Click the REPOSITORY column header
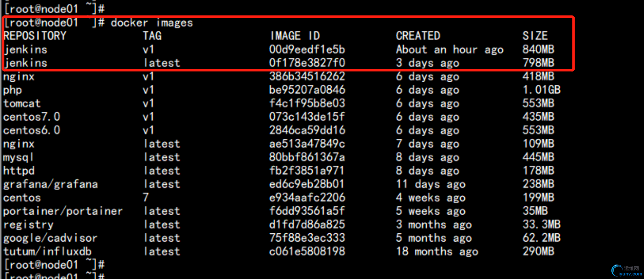The width and height of the screenshot is (644, 279). pyautogui.click(x=35, y=36)
